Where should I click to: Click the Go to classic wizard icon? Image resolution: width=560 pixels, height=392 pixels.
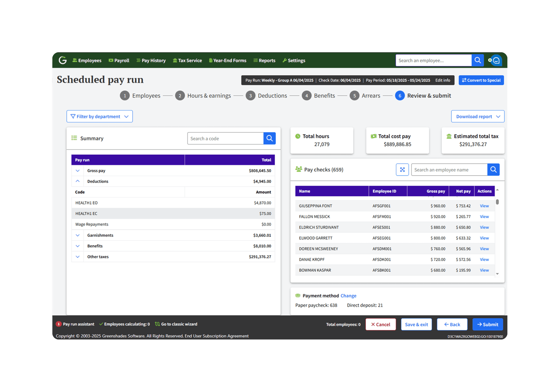(x=157, y=324)
